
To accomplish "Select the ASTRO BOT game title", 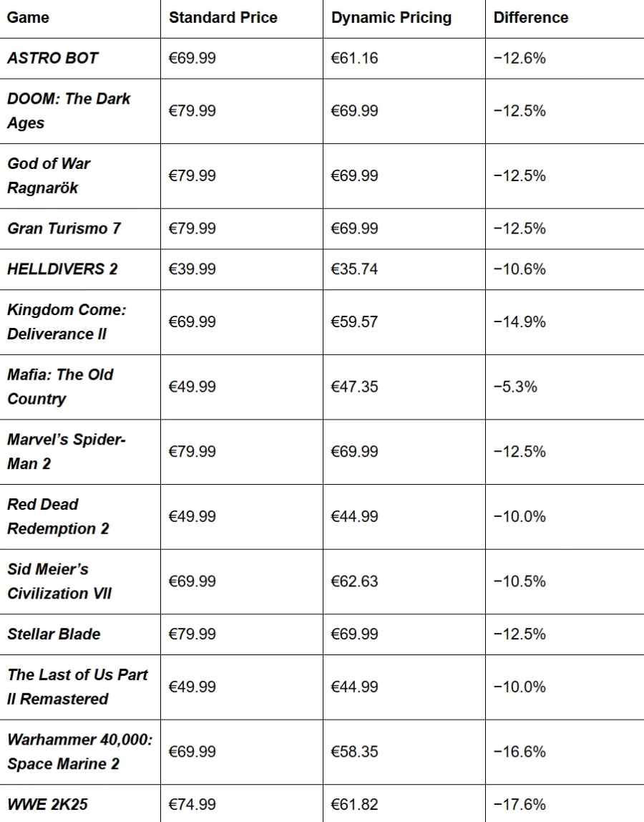I will pos(53,58).
